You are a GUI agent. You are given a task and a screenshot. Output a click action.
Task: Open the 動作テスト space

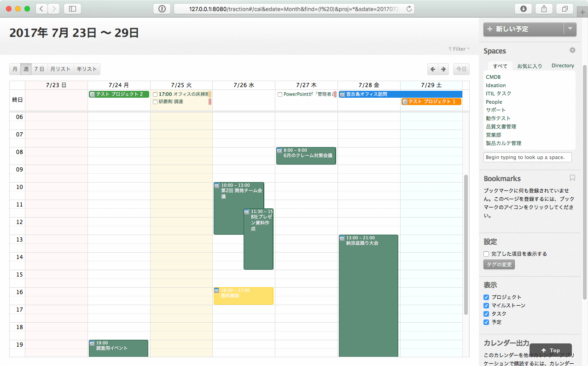[x=498, y=118]
